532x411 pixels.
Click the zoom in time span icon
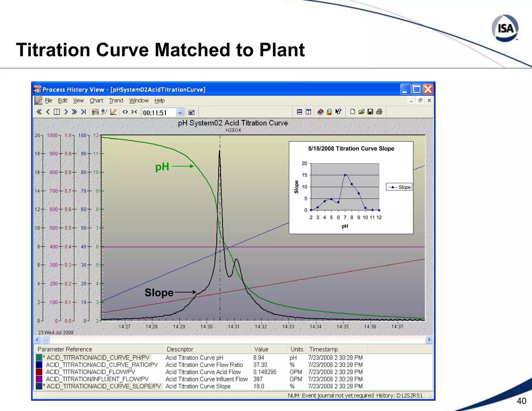pyautogui.click(x=125, y=112)
